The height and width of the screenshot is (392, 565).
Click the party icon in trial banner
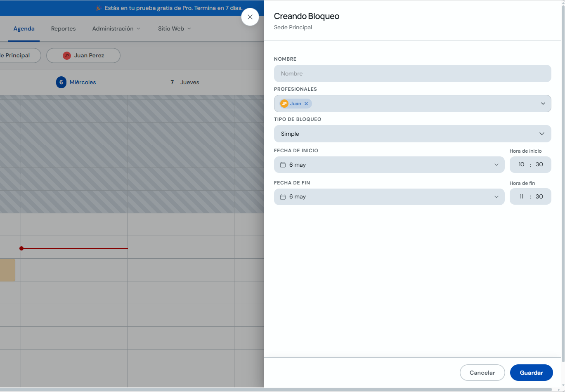click(x=99, y=8)
